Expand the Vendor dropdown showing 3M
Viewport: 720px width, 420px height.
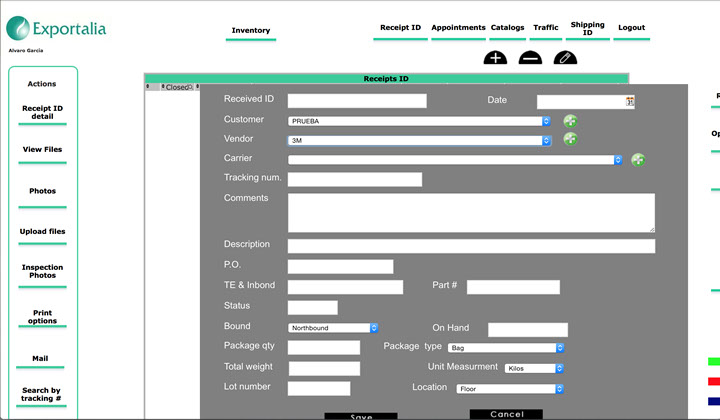pos(420,141)
